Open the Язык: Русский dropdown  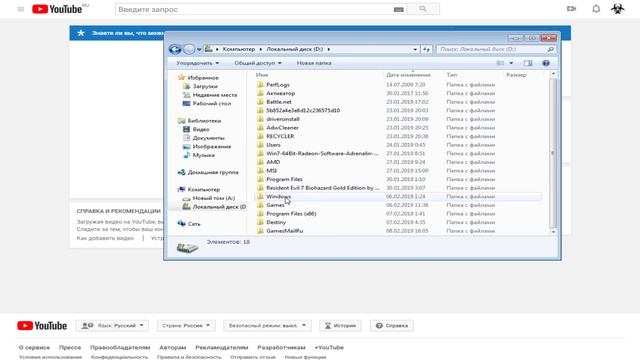(x=112, y=325)
